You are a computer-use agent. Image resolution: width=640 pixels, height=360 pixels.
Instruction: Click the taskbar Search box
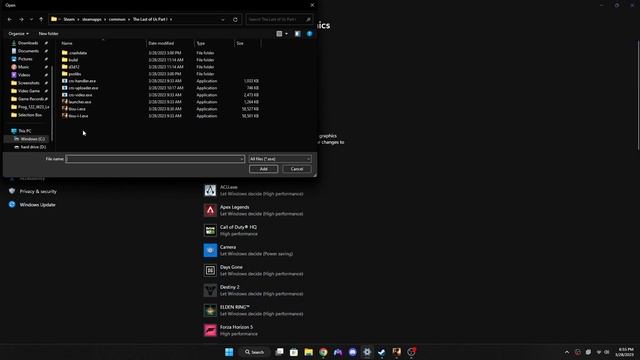(255, 352)
